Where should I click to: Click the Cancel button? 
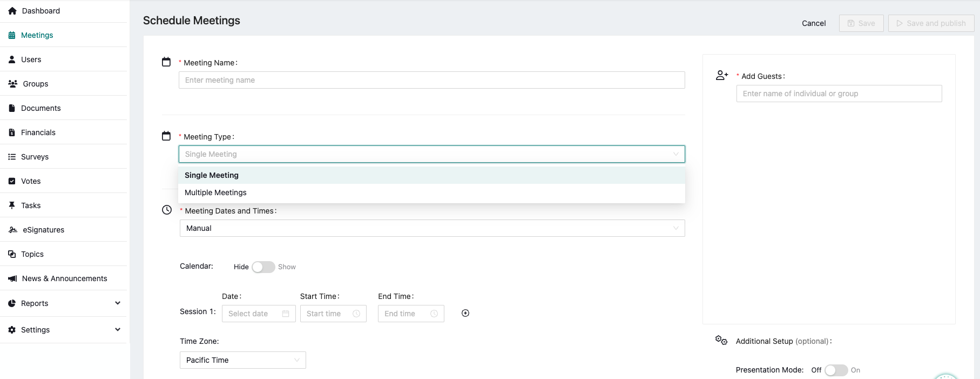coord(814,23)
